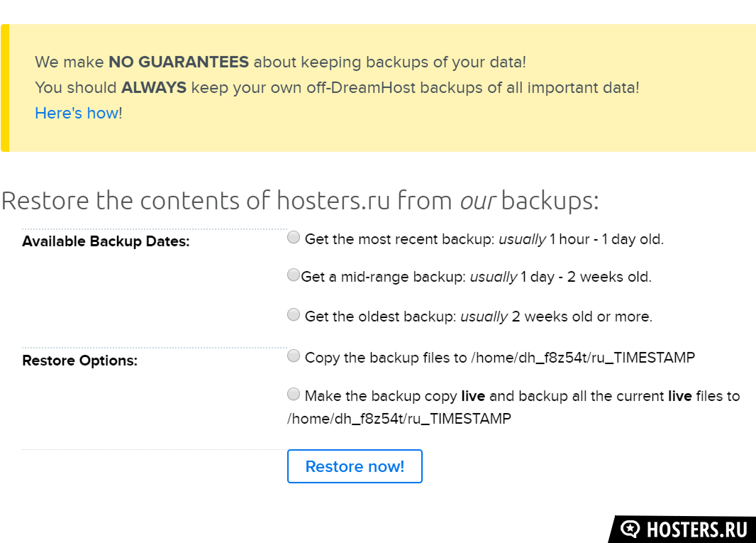The height and width of the screenshot is (543, 756).
Task: Open the "Here's how" link
Action: [x=77, y=113]
